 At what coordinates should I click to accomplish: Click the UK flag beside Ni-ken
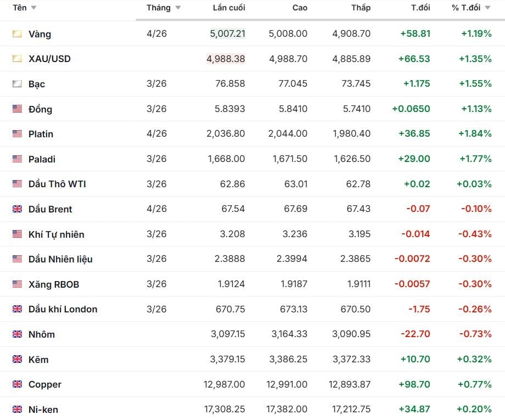[x=18, y=410]
